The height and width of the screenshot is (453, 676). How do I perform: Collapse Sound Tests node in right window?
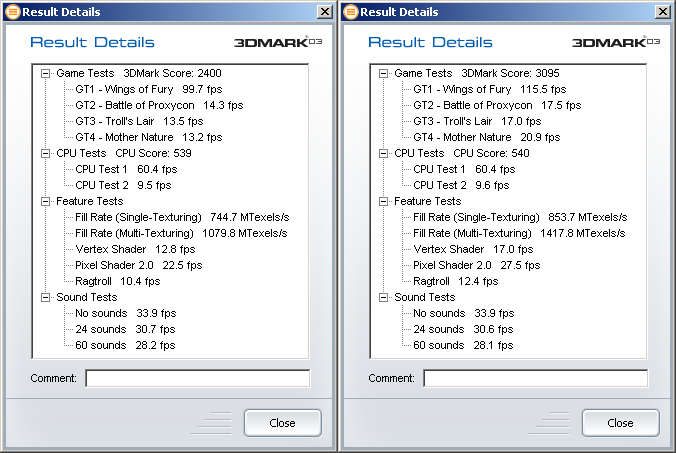click(x=383, y=297)
